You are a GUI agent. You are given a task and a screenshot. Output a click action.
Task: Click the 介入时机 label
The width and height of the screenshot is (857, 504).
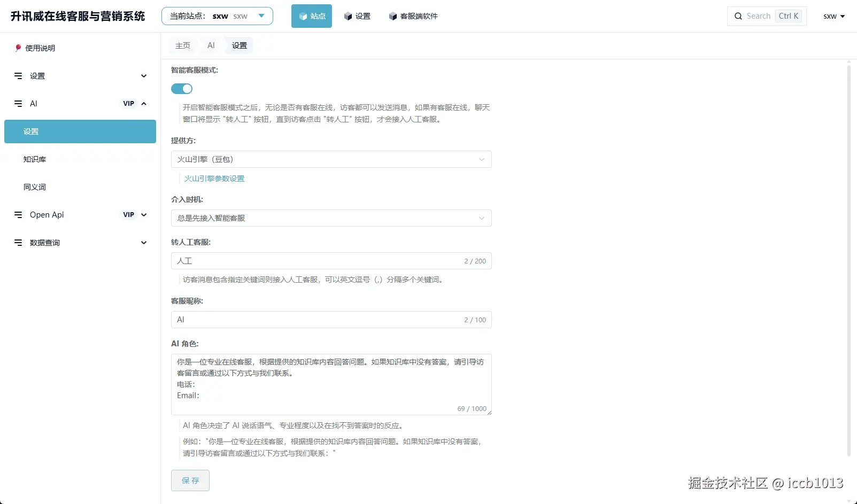point(187,199)
